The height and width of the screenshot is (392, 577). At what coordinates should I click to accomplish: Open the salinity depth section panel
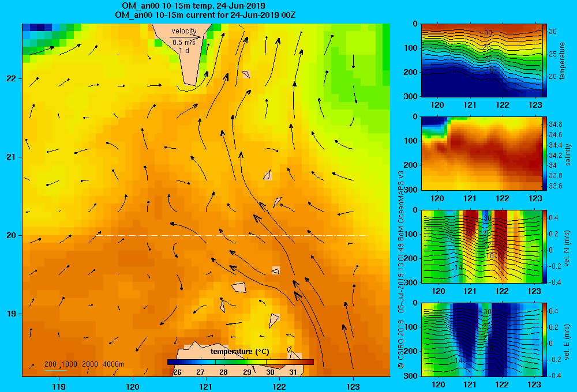pyautogui.click(x=482, y=153)
